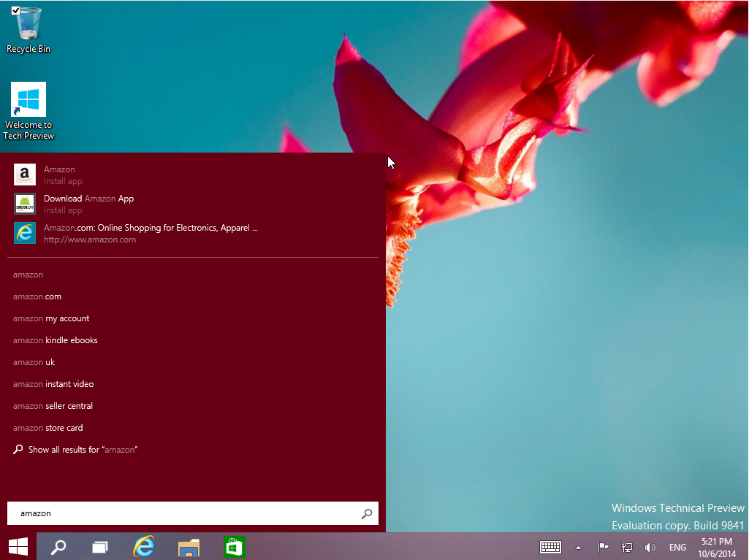Open Task View from the taskbar
749x560 pixels.
point(100,547)
